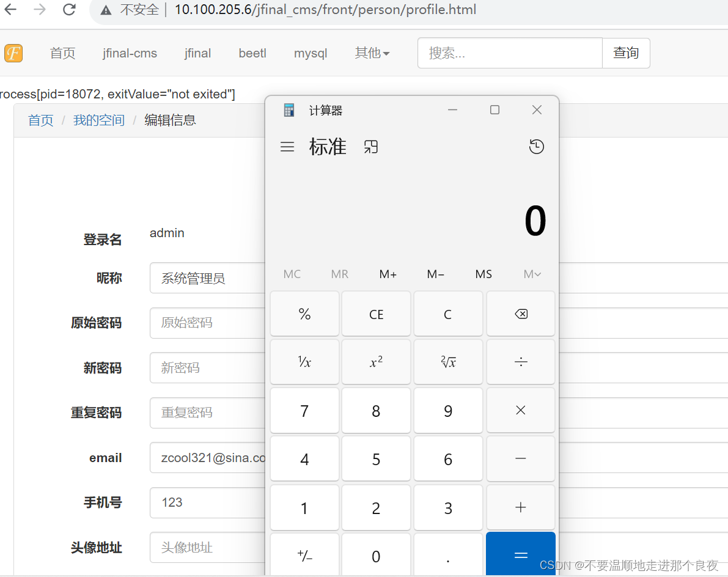Click the percent button
This screenshot has height=577, width=728.
[304, 314]
